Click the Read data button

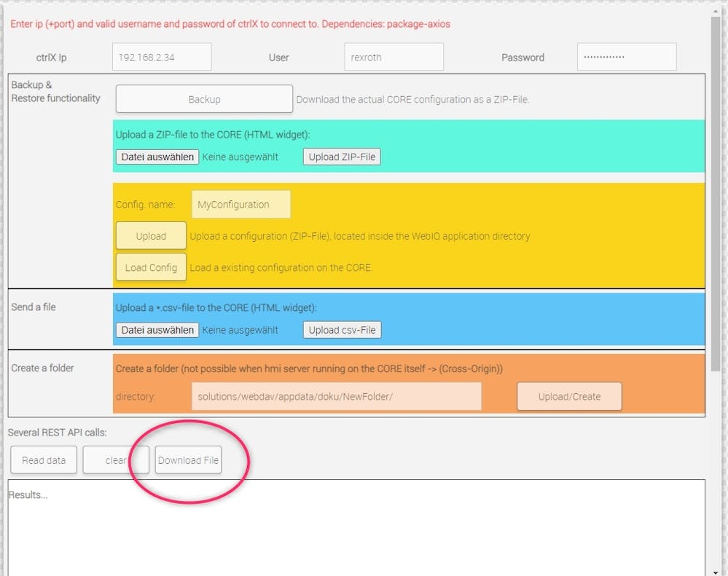[44, 460]
